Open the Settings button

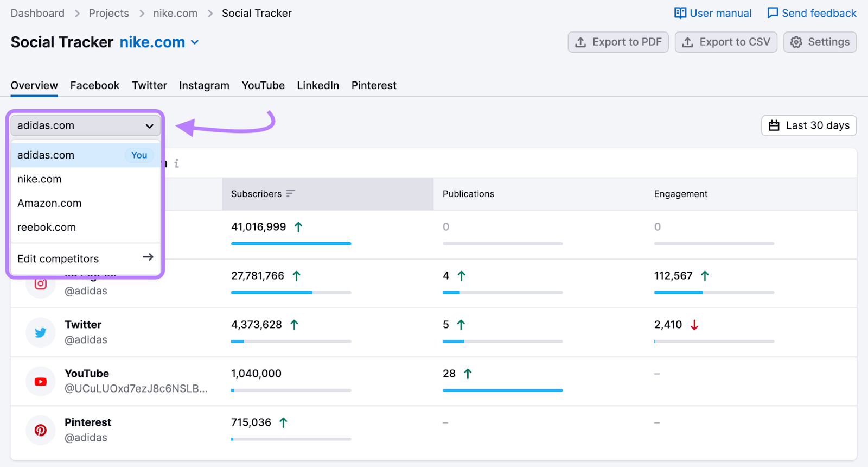(820, 42)
